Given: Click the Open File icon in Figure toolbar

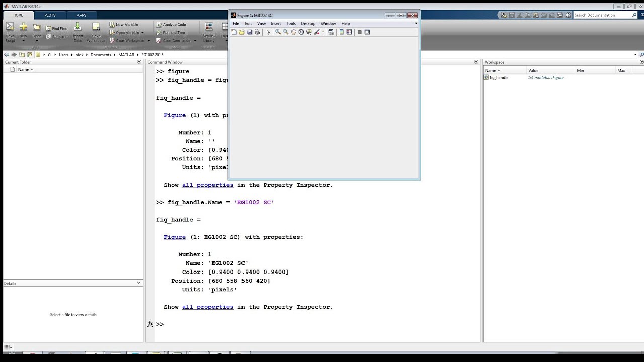Looking at the screenshot, I should pos(242,32).
